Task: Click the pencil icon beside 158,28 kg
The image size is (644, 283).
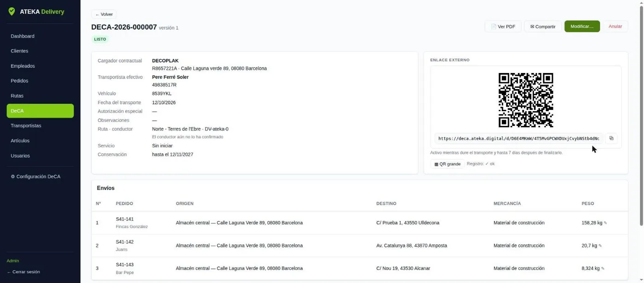Action: click(605, 223)
